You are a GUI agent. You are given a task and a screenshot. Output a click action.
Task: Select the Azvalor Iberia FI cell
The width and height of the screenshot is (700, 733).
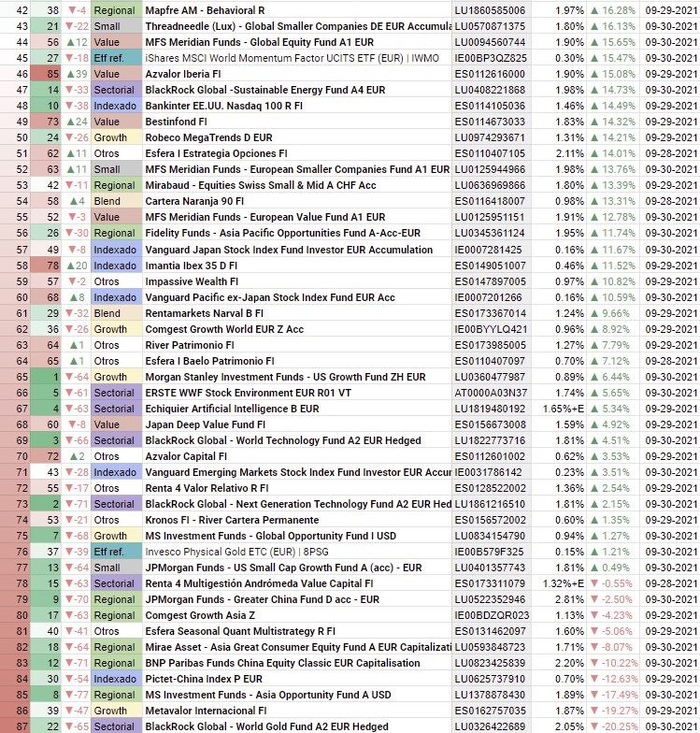(297, 74)
